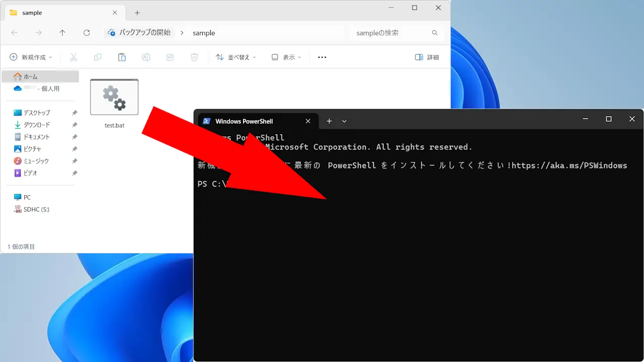
Task: Click the search magnifier icon
Action: coord(435,33)
